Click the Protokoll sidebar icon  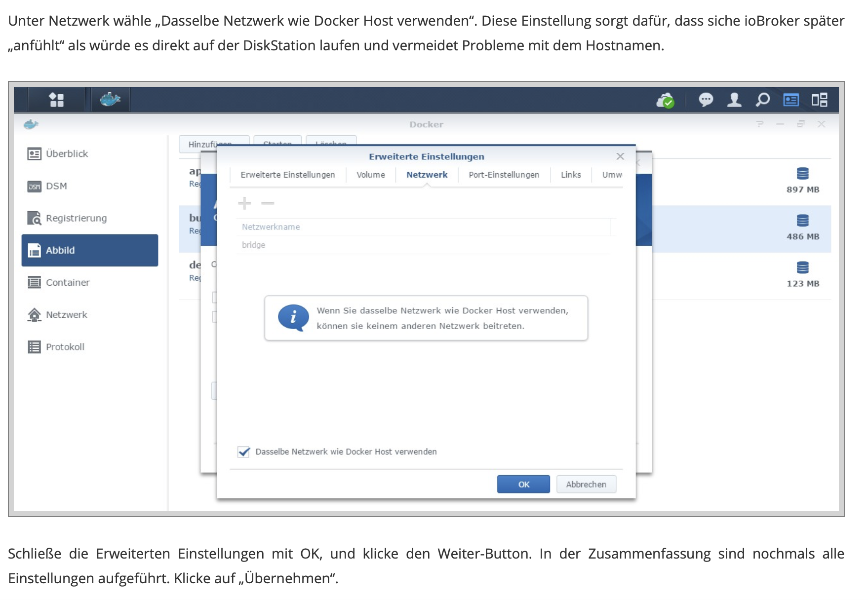[34, 347]
